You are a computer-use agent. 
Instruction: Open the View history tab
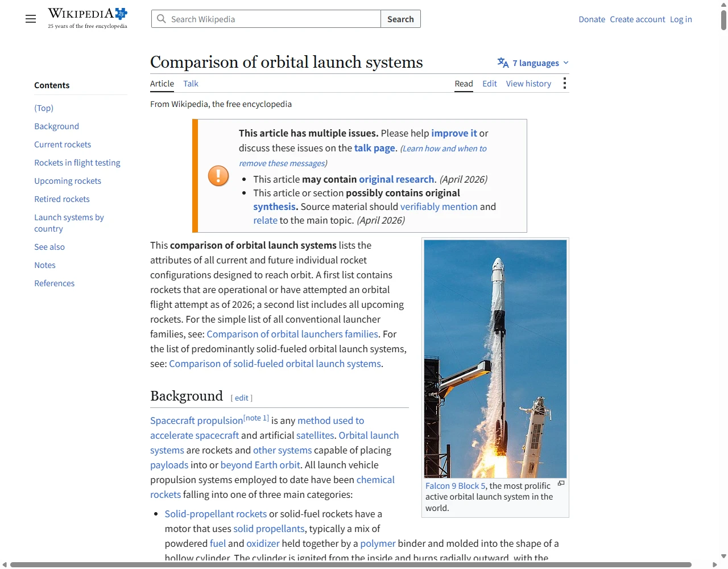pyautogui.click(x=528, y=84)
